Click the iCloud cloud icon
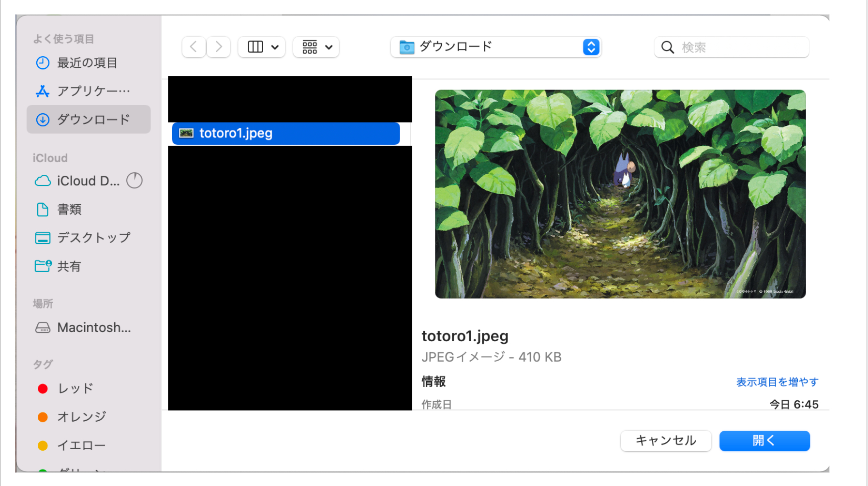The image size is (868, 486). (43, 181)
